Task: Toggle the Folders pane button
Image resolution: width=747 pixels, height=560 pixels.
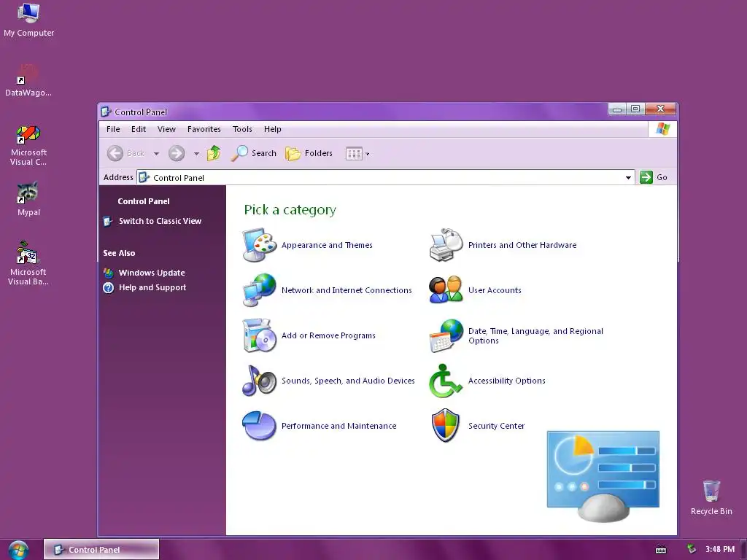Action: (309, 153)
